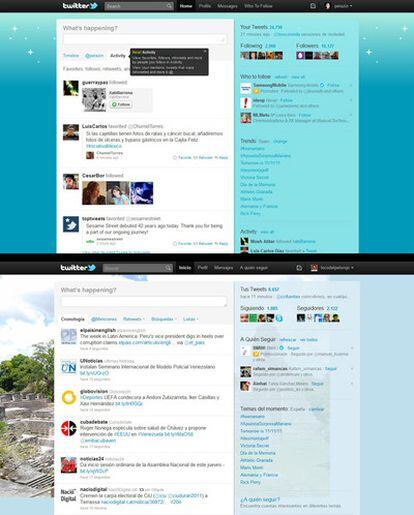Viewport: 414px width, 515px height.
Task: Select the Cronología tab
Action: (72, 319)
